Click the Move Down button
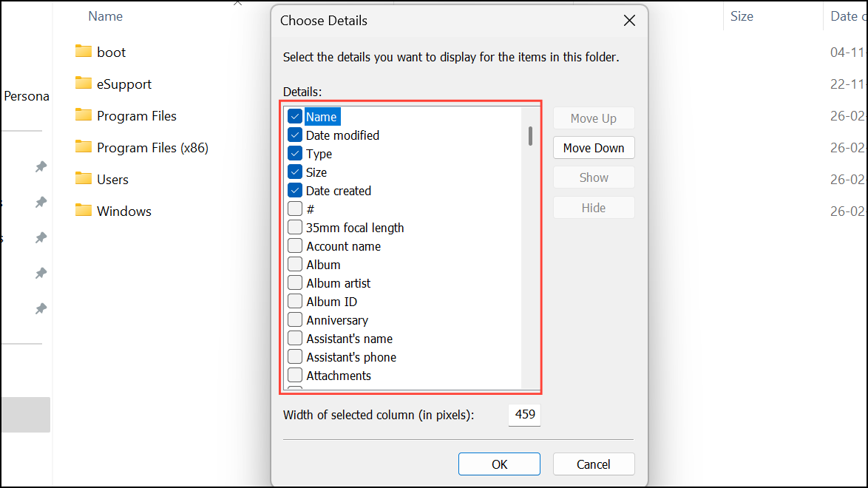This screenshot has width=868, height=488. coord(594,147)
